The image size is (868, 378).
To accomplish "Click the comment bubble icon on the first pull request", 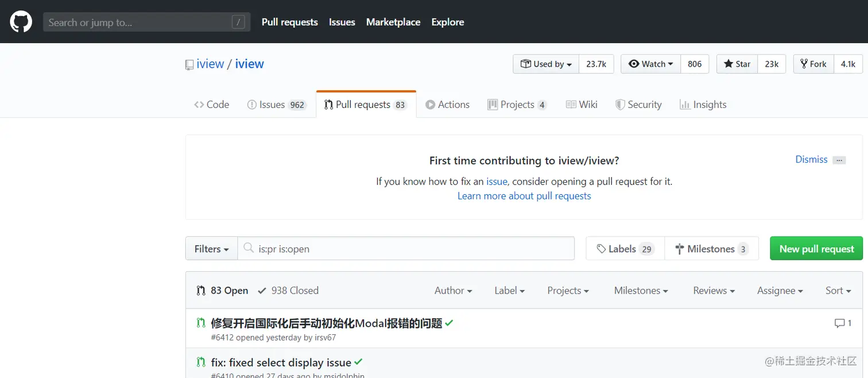I will coord(839,323).
